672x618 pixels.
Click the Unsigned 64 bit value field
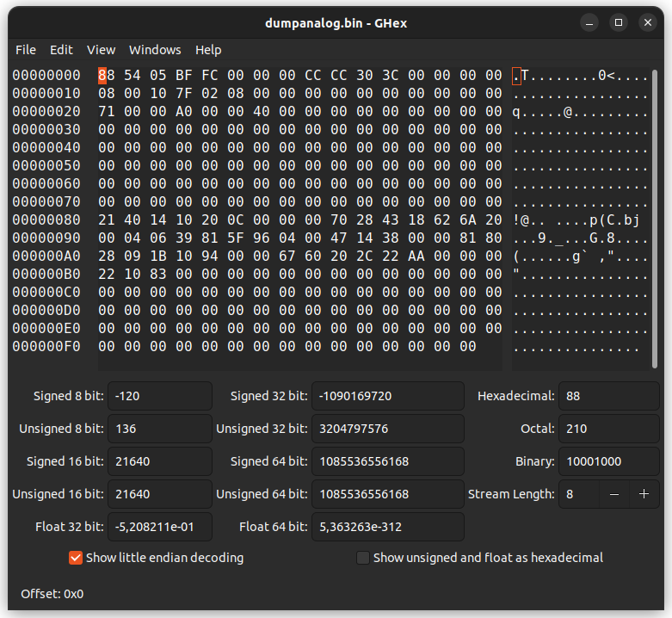[x=387, y=494]
